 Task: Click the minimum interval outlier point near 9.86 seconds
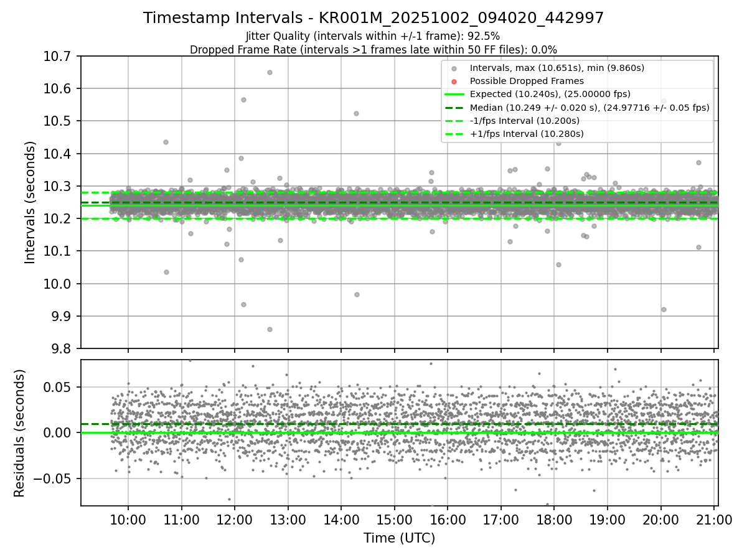point(270,329)
